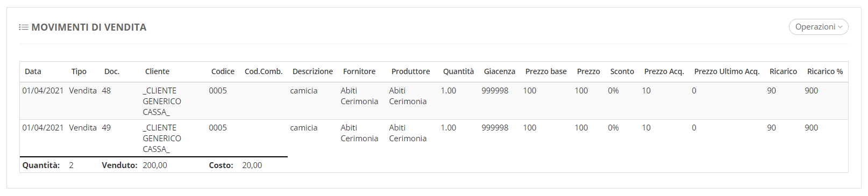Image resolution: width=868 pixels, height=196 pixels.
Task: Click _CLIENTE GENERICO CASSA_ in the first row
Action: [162, 101]
